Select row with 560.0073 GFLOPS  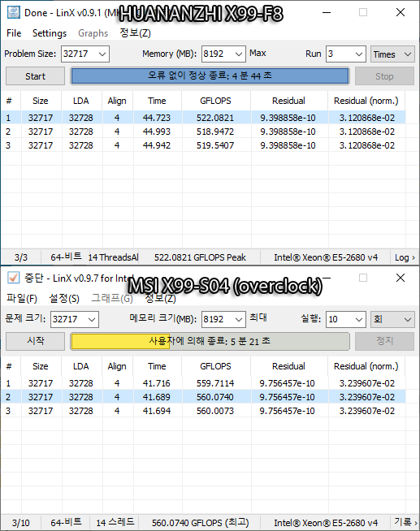(x=203, y=411)
